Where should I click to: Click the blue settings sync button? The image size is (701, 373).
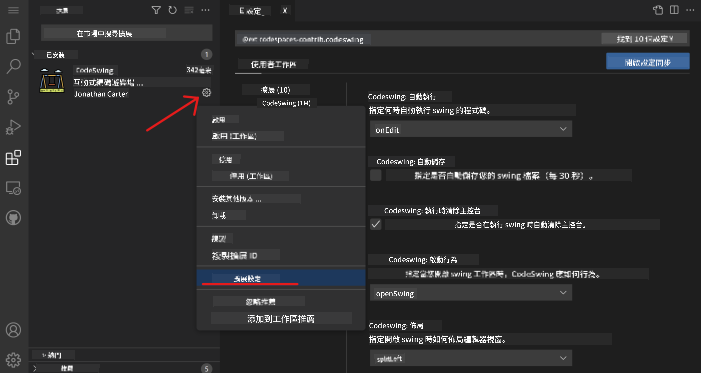tap(648, 62)
